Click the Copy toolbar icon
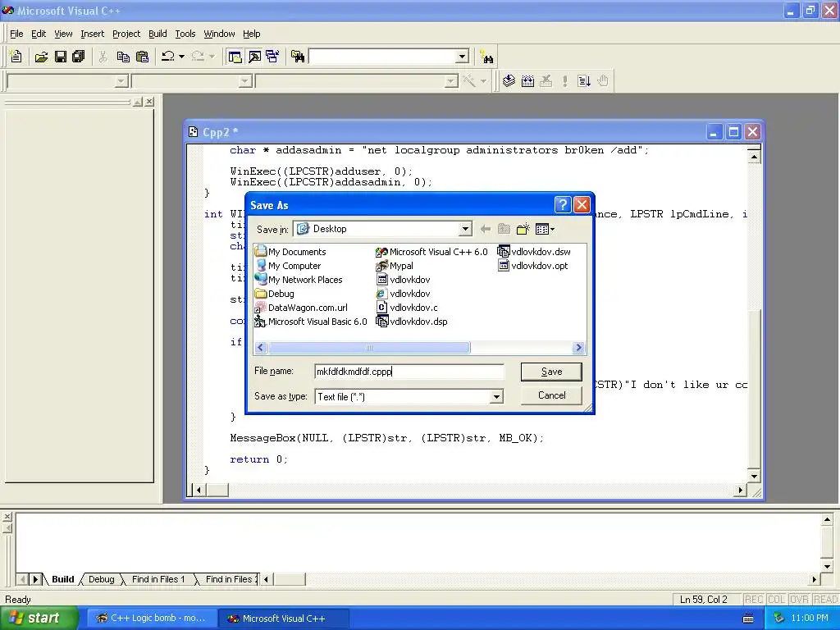This screenshot has height=630, width=840. pyautogui.click(x=123, y=57)
